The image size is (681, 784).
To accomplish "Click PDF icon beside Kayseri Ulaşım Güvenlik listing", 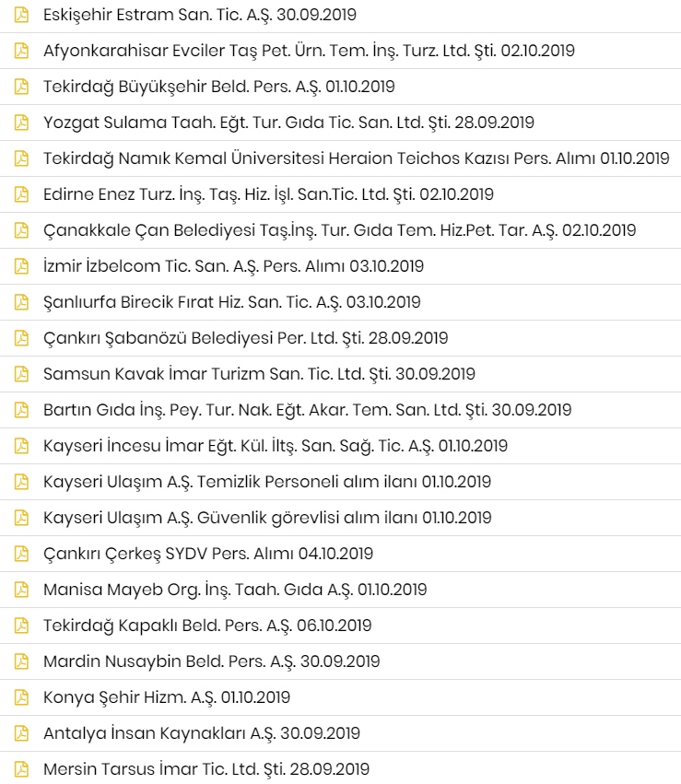I will tap(21, 518).
